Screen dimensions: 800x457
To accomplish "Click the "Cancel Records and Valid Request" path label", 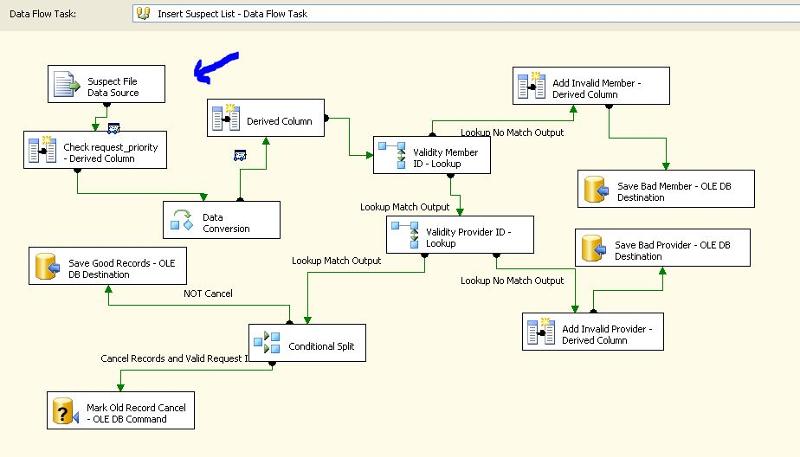I will [x=174, y=358].
